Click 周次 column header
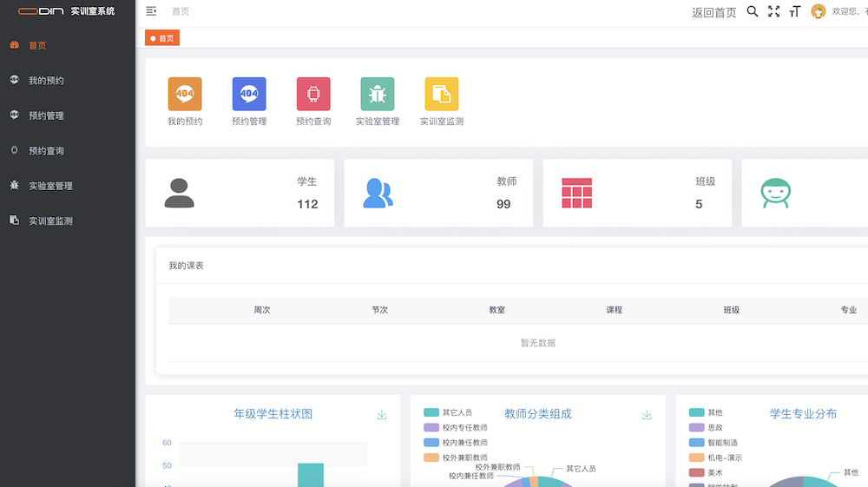The image size is (868, 487). [262, 310]
